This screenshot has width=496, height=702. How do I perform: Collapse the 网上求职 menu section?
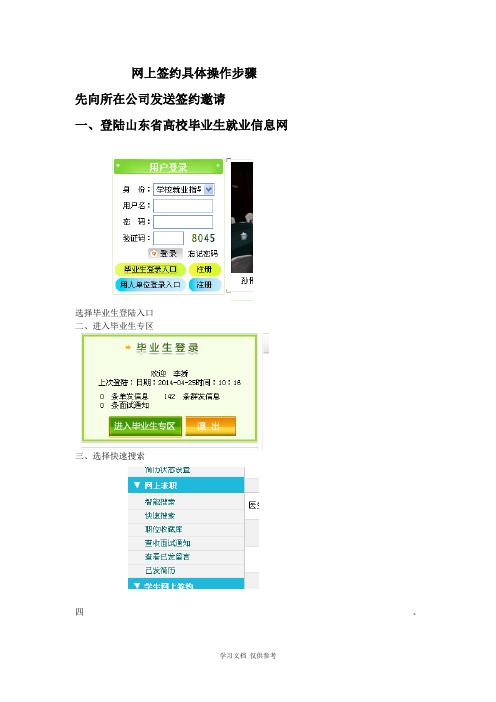186,485
